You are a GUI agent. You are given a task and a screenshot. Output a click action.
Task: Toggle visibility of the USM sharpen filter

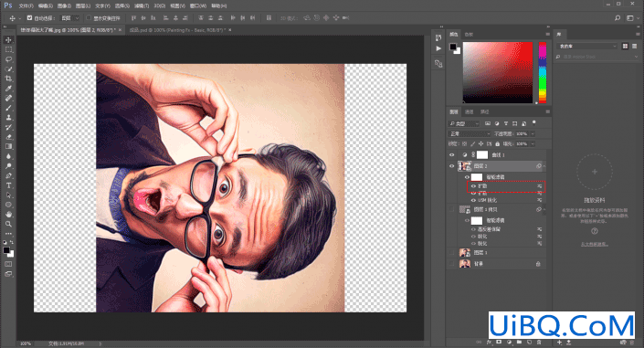(x=473, y=200)
